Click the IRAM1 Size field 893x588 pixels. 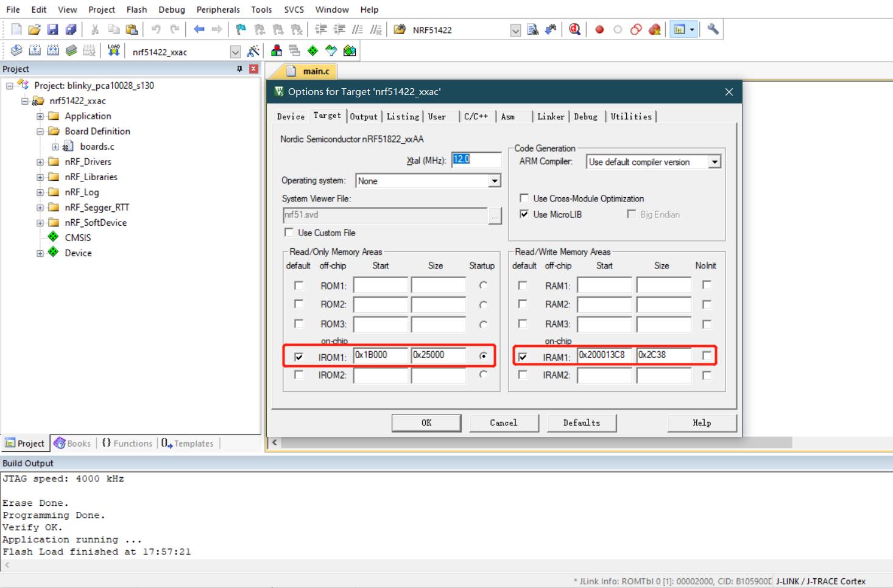664,355
